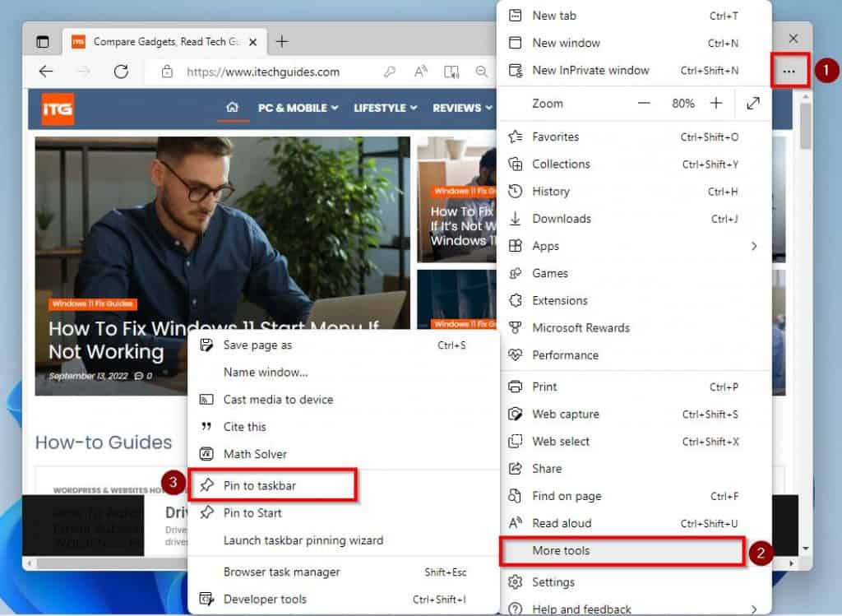
Task: Choose Pin to Start
Action: point(344,513)
